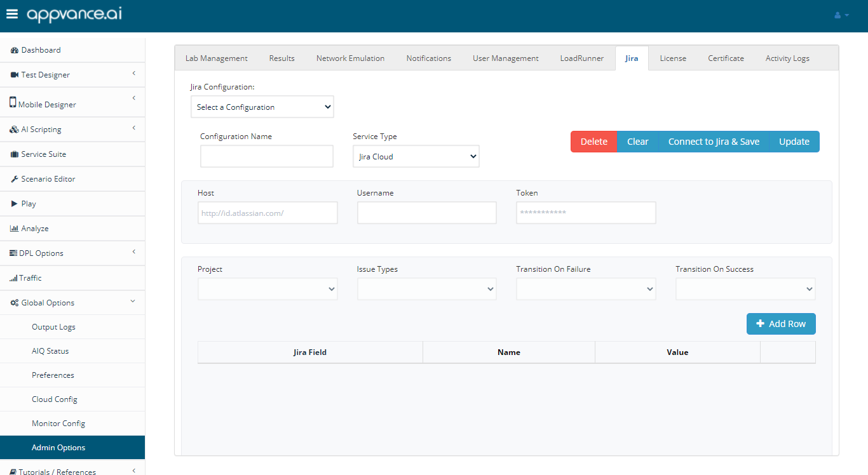Expand the Test Designer chevron
This screenshot has width=868, height=475.
click(x=133, y=74)
